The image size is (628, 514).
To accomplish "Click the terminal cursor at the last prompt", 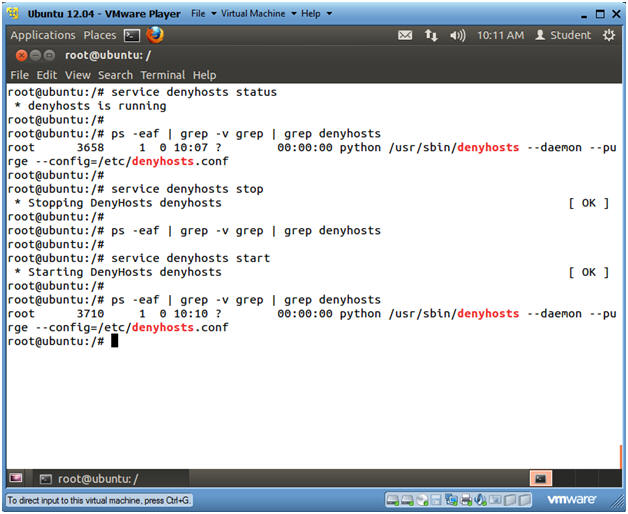I will click(115, 341).
